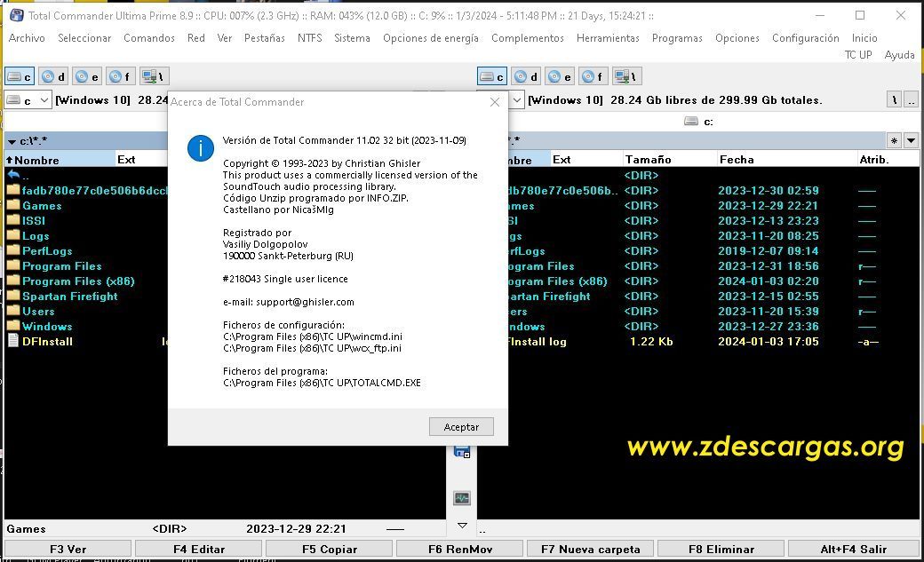Click the system monitor icon on middle bar
The height and width of the screenshot is (562, 924).
point(462,498)
